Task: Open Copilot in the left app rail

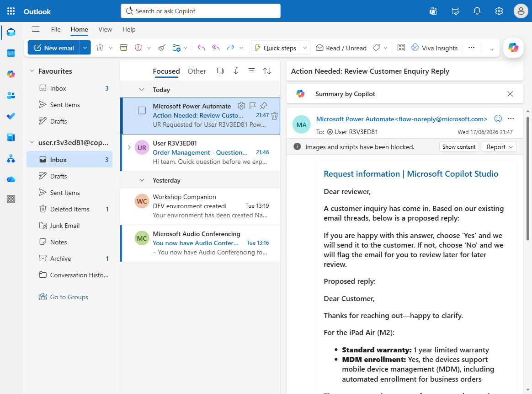Action: click(11, 74)
